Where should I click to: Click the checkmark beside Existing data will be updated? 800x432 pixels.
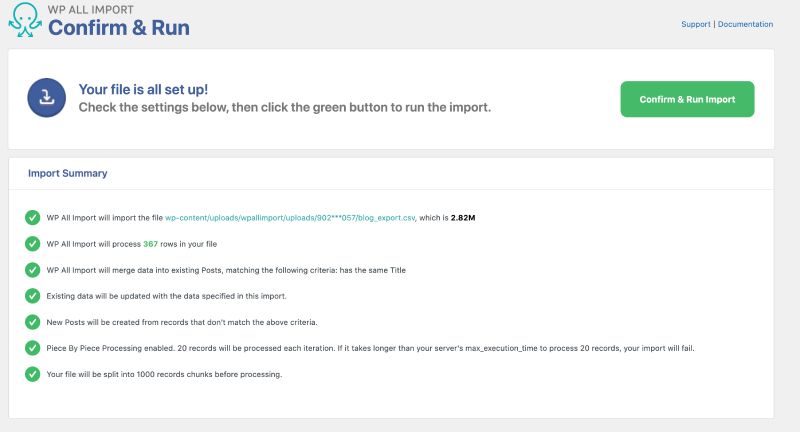pyautogui.click(x=33, y=296)
